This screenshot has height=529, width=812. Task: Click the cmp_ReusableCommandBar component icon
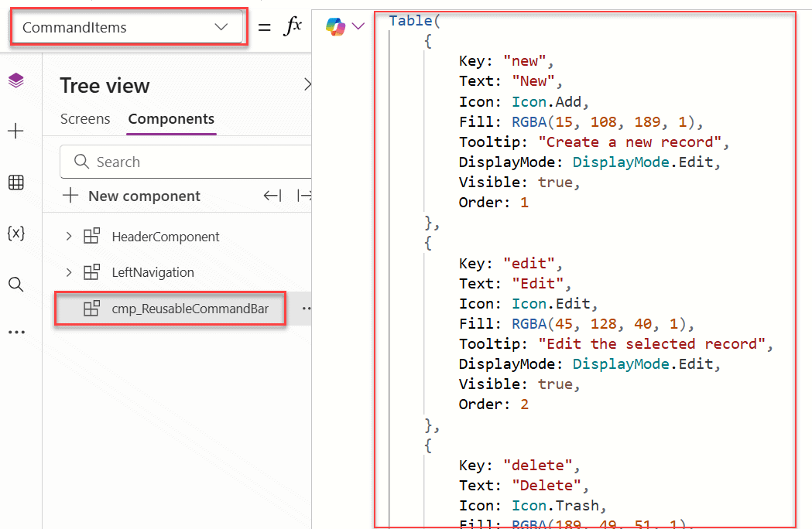pos(91,309)
